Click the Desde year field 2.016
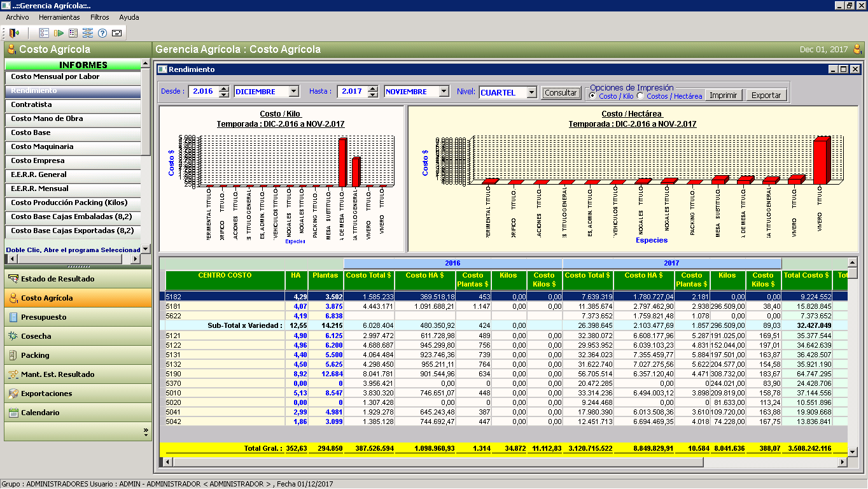 point(204,92)
